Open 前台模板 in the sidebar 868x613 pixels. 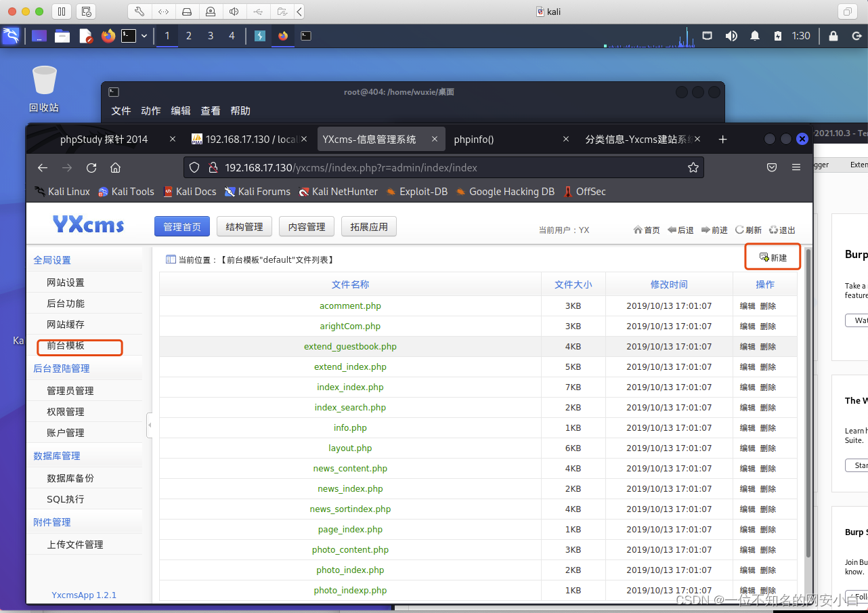[x=66, y=345]
